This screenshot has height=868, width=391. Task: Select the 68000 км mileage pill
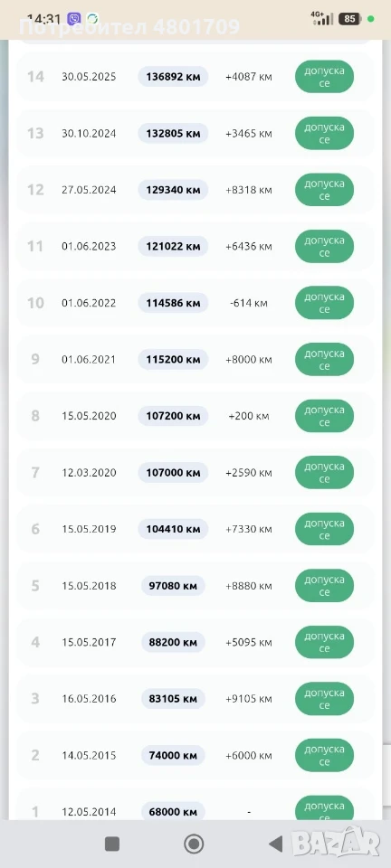click(173, 812)
